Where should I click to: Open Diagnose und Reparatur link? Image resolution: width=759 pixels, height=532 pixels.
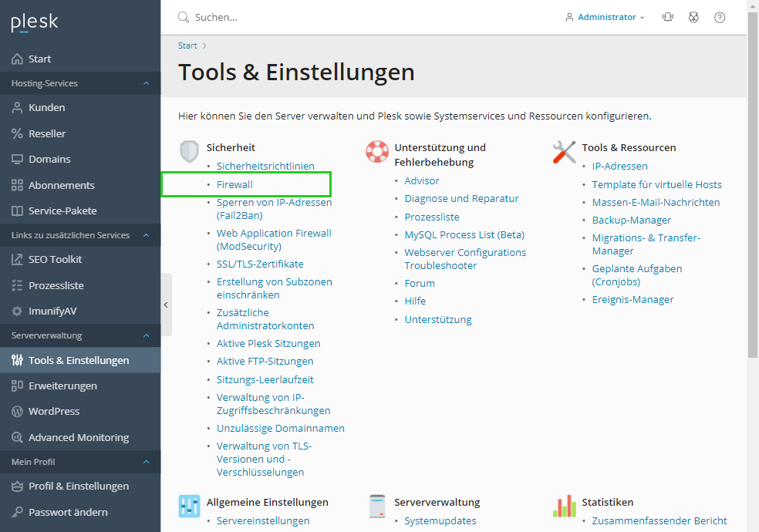coord(461,199)
